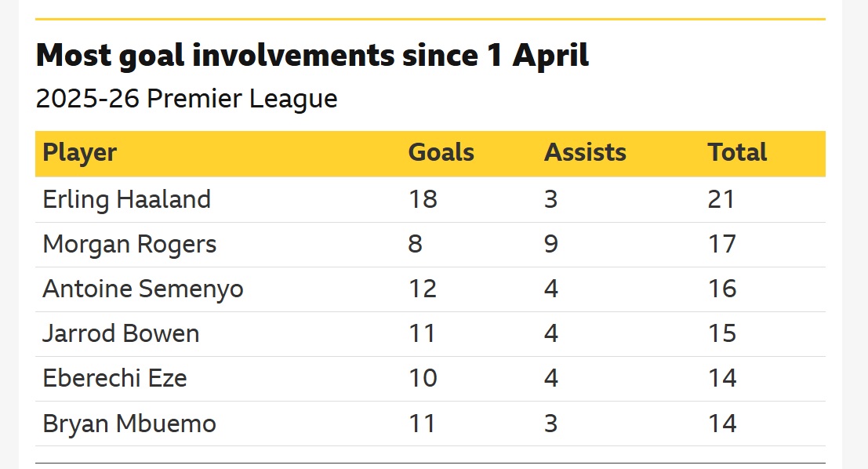Click the Total column header

737,152
